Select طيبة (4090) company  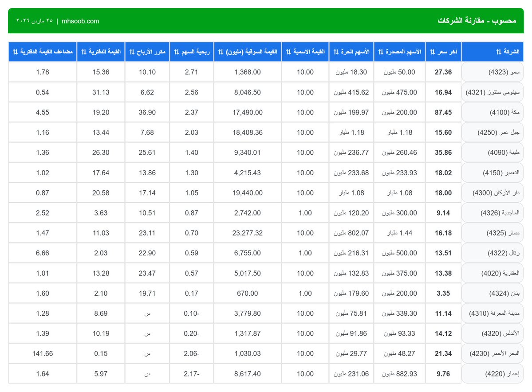pyautogui.click(x=493, y=153)
